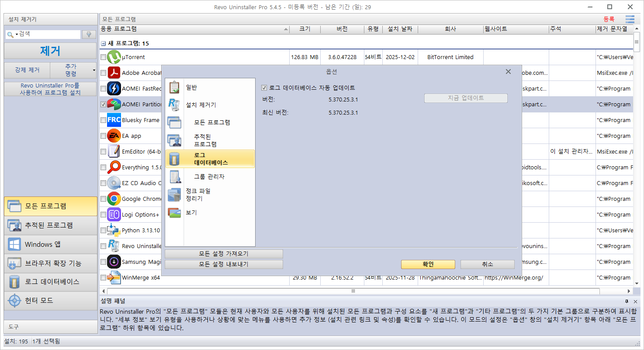Sort by the Size column header

pyautogui.click(x=305, y=29)
